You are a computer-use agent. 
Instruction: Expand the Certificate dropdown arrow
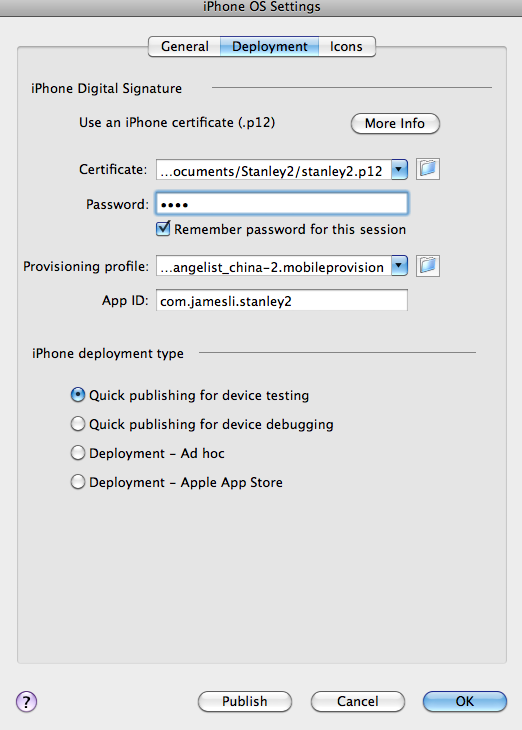pos(399,169)
